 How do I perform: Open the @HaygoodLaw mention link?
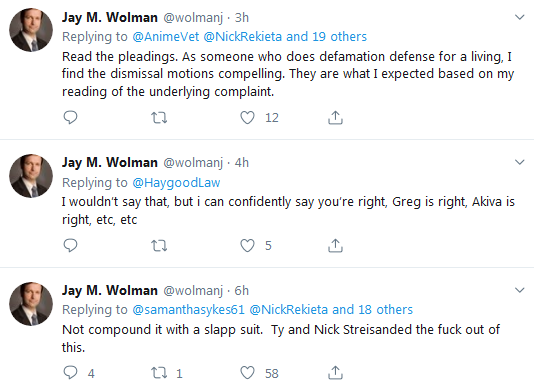(176, 183)
